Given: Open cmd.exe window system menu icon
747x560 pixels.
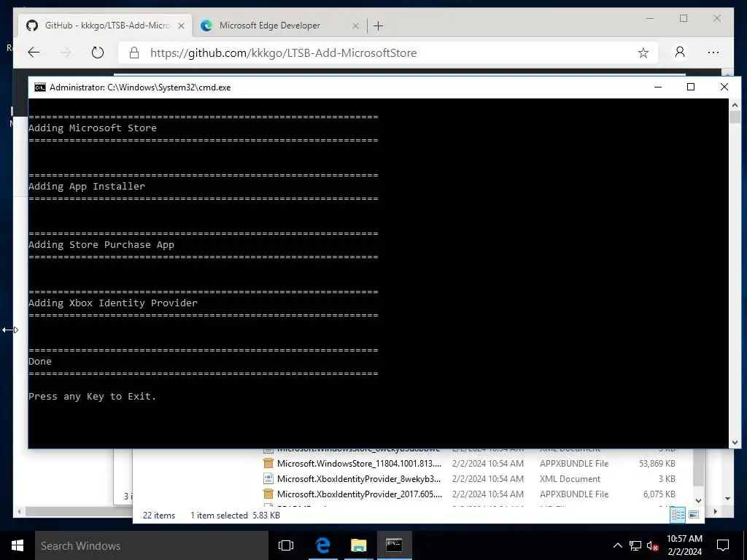Looking at the screenshot, I should tap(40, 87).
